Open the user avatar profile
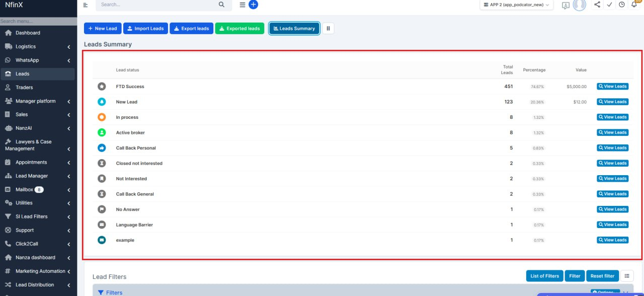The height and width of the screenshot is (296, 644). [580, 5]
